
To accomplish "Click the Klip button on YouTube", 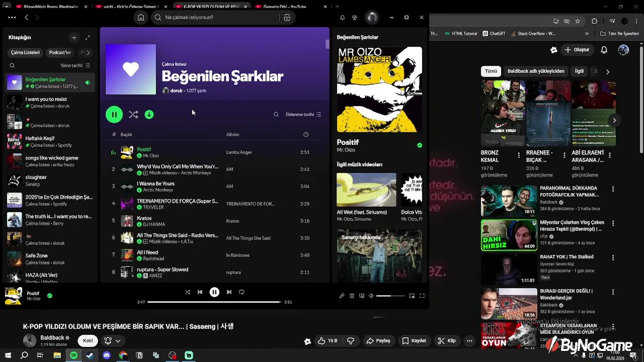I will (447, 341).
